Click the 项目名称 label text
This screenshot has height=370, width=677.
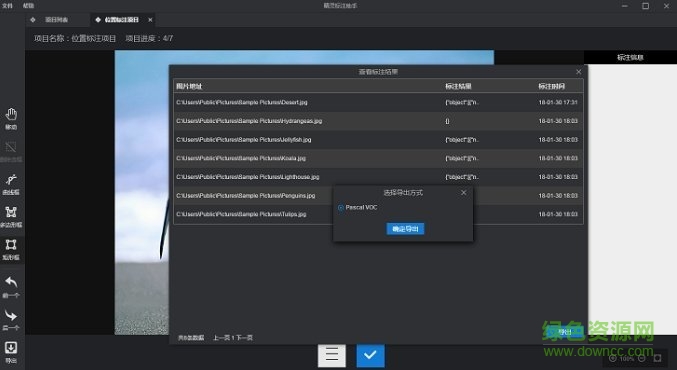pos(75,38)
